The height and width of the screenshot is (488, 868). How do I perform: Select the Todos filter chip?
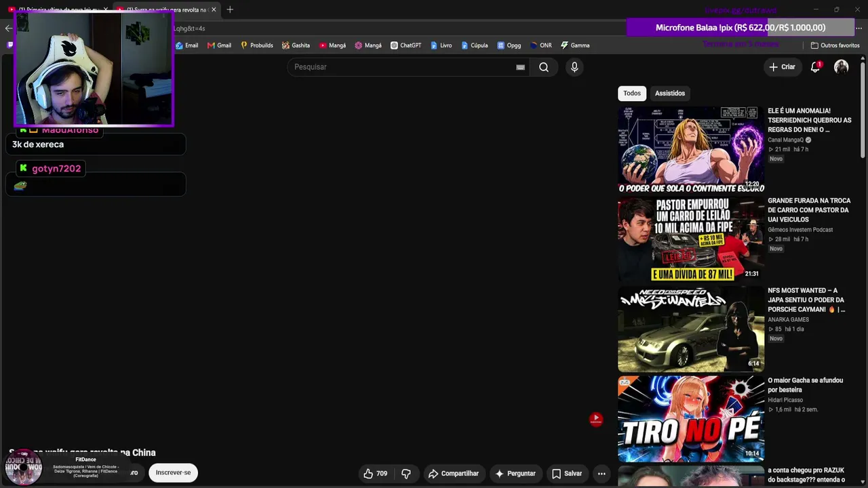[x=632, y=94]
